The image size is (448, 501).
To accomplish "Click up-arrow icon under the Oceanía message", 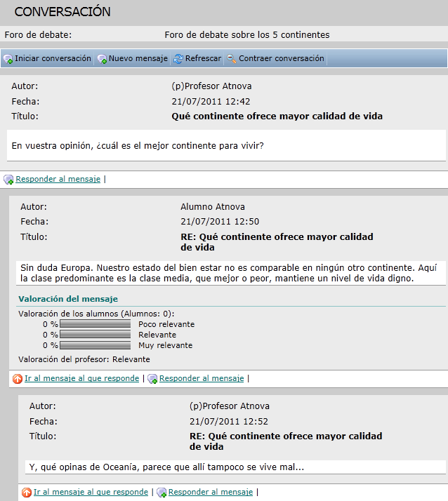I will (x=26, y=493).
